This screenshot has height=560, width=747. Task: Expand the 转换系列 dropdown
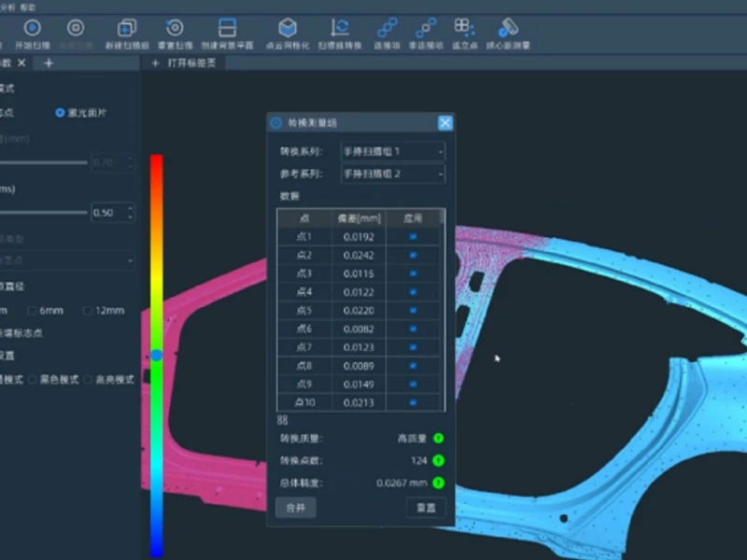392,151
